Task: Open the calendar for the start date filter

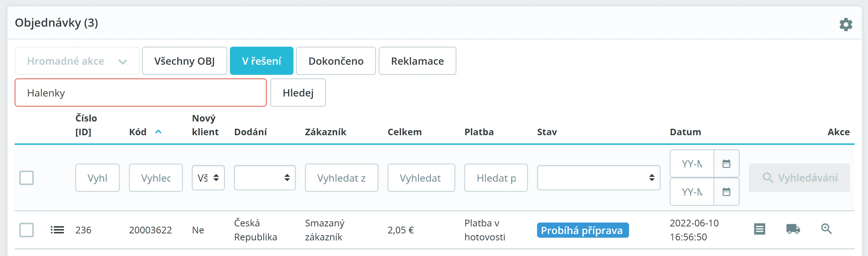Action: click(x=726, y=164)
